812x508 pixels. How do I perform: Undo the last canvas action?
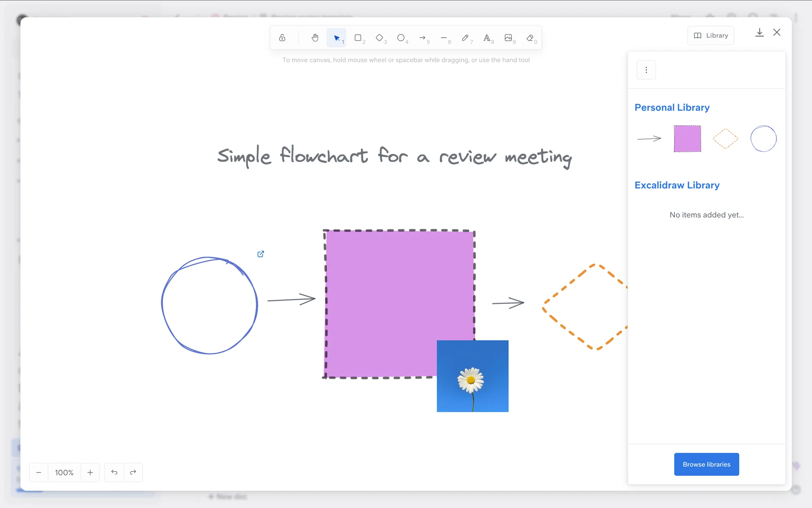[114, 472]
